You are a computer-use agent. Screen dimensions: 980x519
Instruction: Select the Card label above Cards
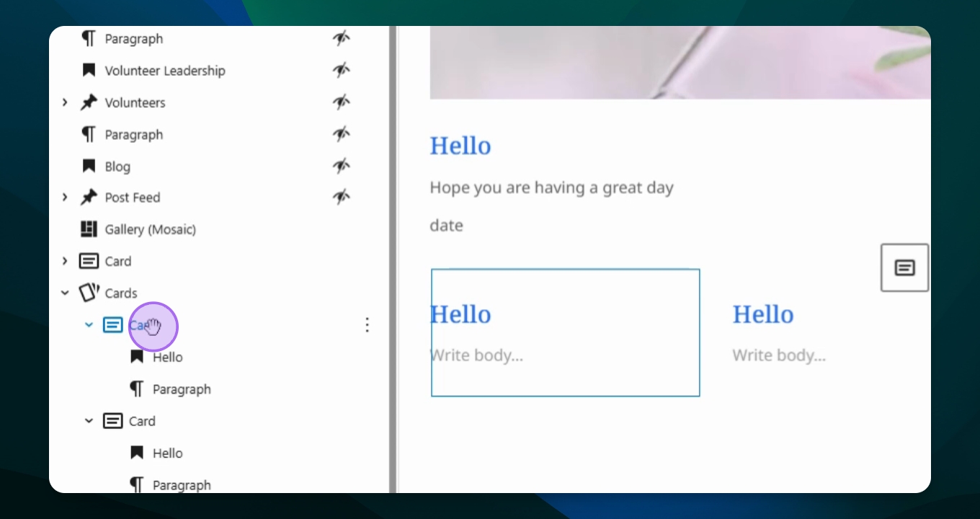point(118,261)
